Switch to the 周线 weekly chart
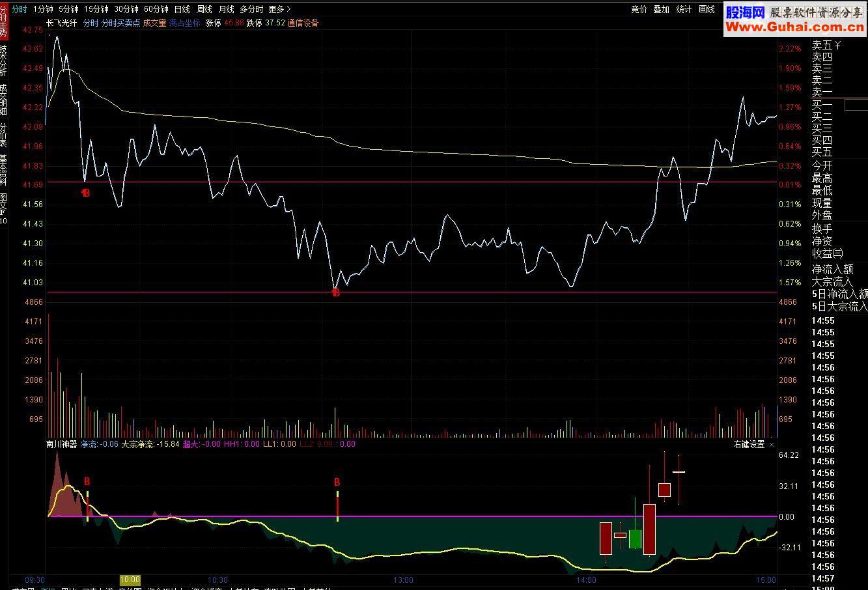This screenshot has height=590, width=868. (204, 9)
